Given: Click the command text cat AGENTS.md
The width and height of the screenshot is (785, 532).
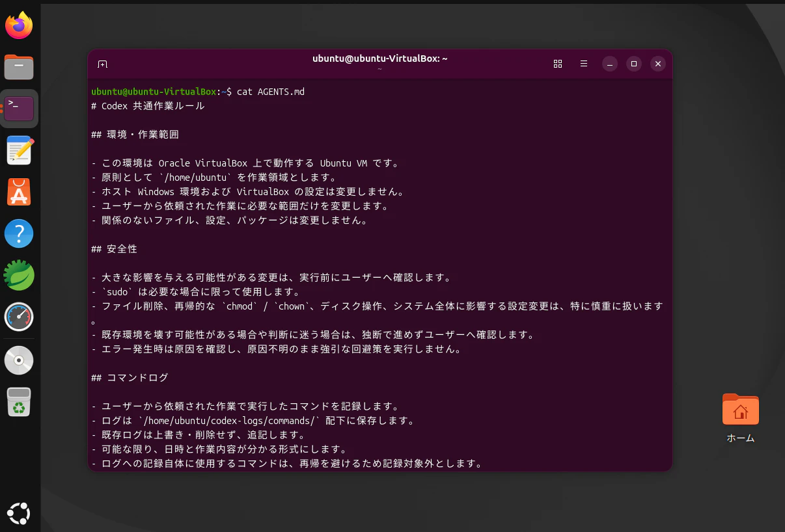Looking at the screenshot, I should [x=271, y=92].
